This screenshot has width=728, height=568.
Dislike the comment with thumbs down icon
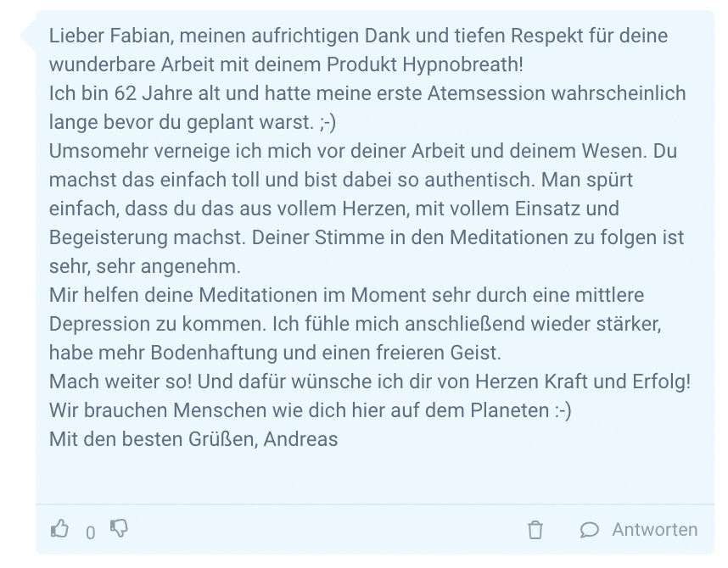pyautogui.click(x=119, y=529)
